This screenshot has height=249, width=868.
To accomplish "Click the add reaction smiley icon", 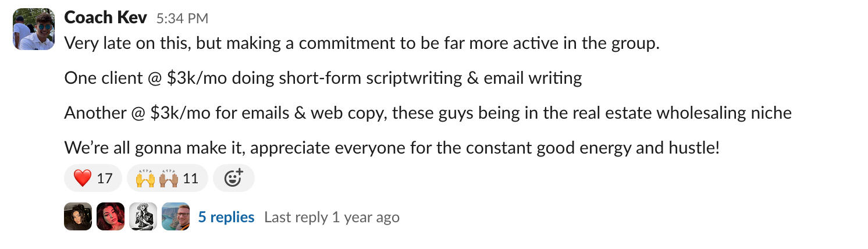I will point(233,178).
